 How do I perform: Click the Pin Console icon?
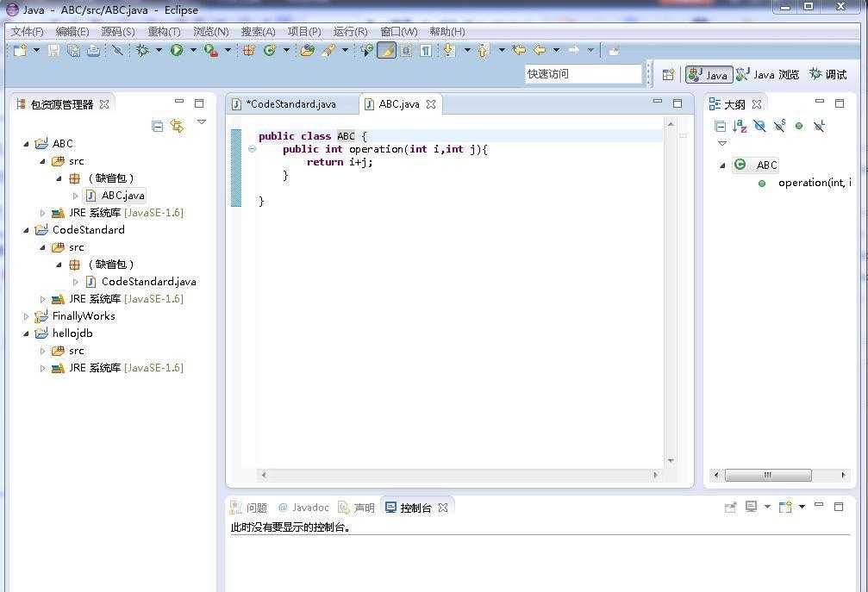[731, 507]
